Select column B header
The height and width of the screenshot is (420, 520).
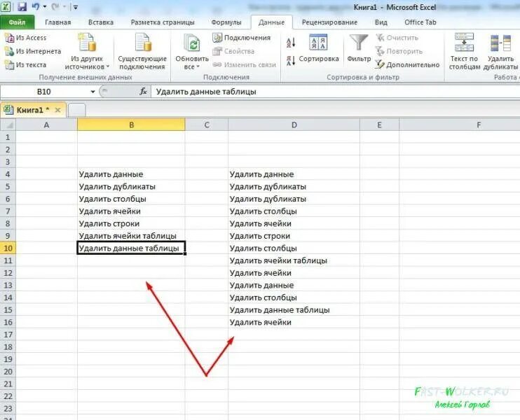(131, 125)
